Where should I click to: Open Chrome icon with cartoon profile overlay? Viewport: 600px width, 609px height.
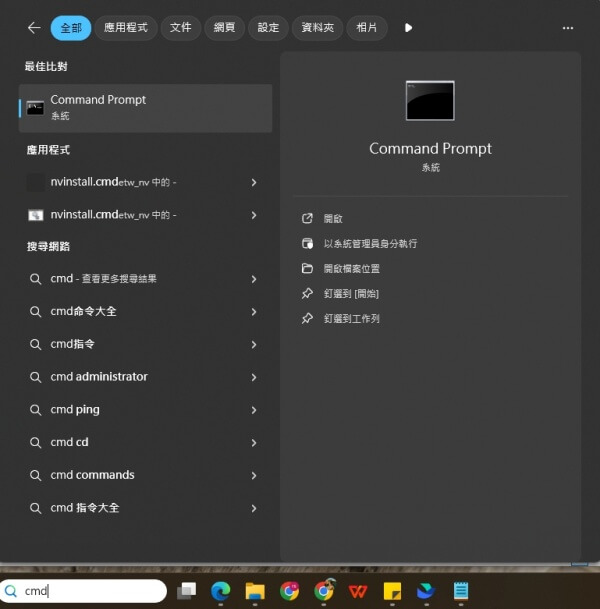click(x=324, y=590)
